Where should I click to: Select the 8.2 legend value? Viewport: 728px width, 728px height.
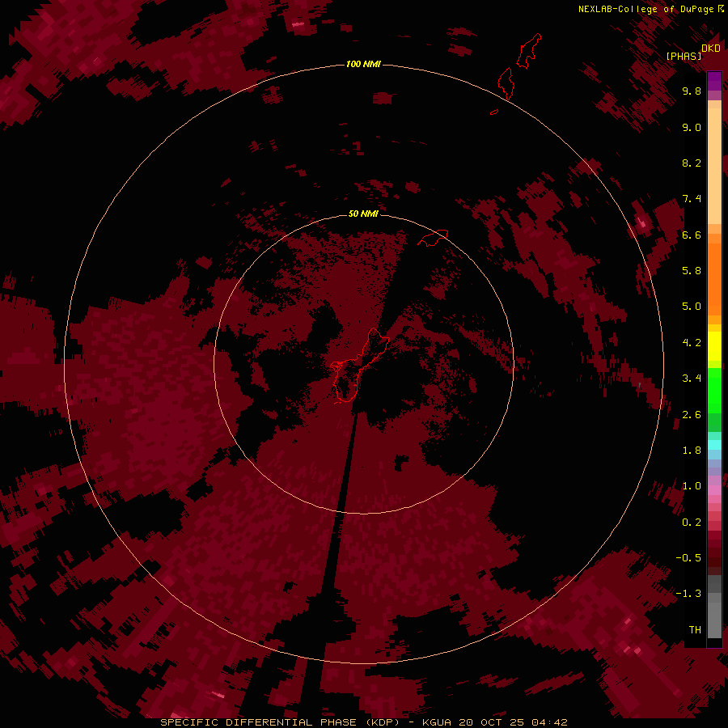(x=692, y=163)
